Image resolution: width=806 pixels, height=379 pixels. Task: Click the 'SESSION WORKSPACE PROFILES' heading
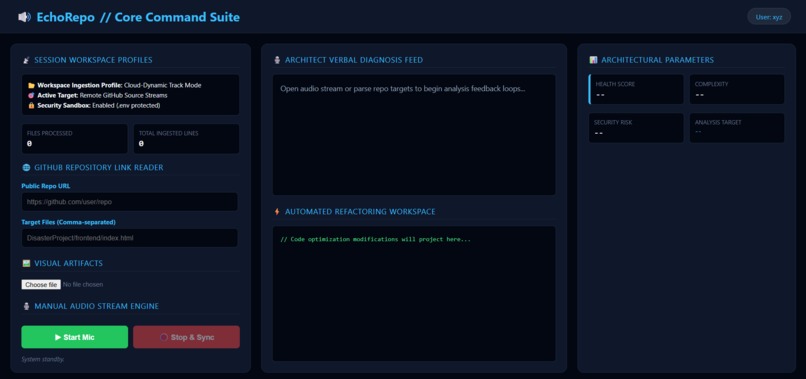tap(93, 60)
